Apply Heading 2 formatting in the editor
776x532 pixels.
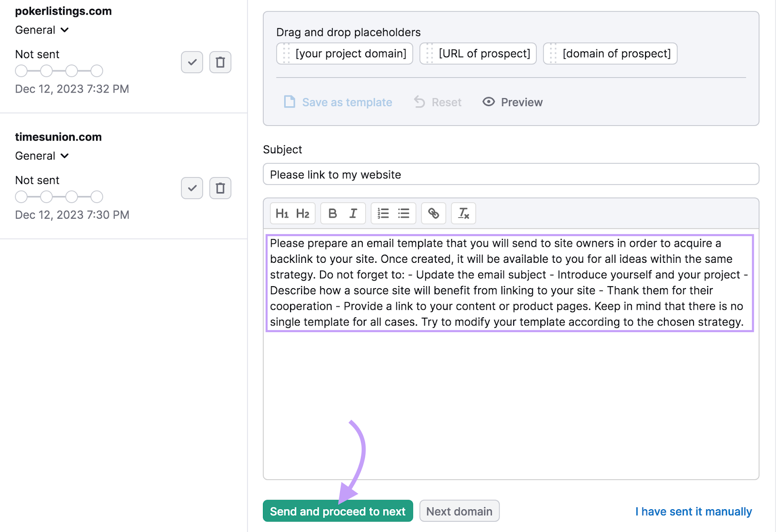303,213
